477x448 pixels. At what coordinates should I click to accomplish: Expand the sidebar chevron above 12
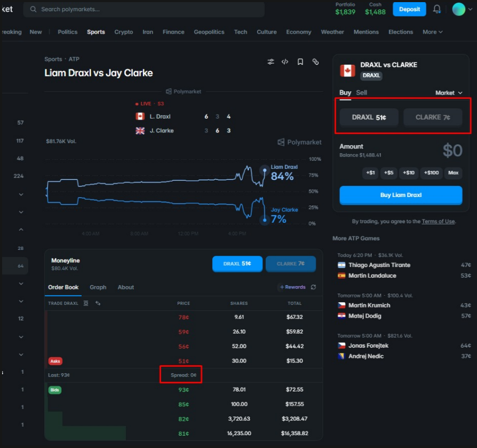[21, 301]
